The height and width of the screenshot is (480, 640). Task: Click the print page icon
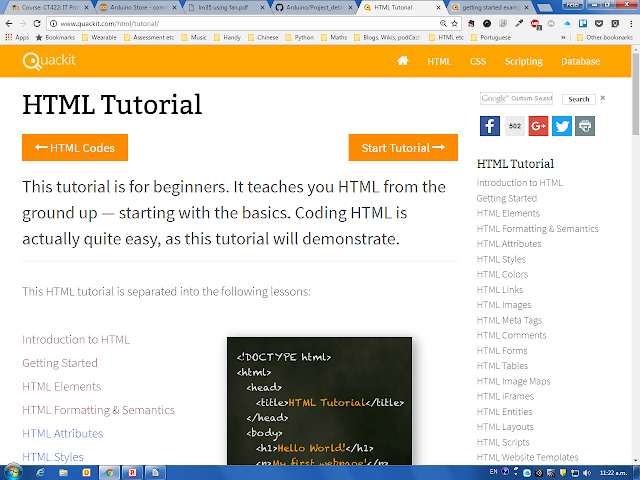click(585, 126)
